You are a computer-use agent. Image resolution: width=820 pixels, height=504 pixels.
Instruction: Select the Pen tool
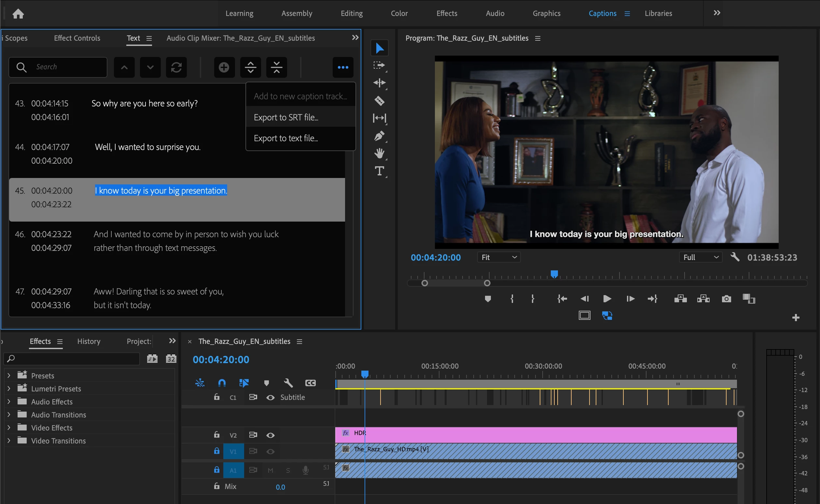coord(379,136)
